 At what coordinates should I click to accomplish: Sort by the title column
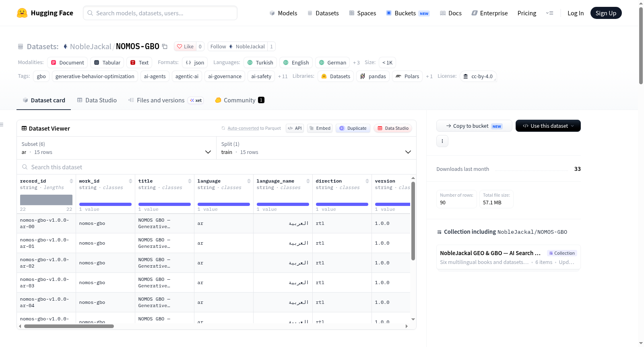[190, 181]
